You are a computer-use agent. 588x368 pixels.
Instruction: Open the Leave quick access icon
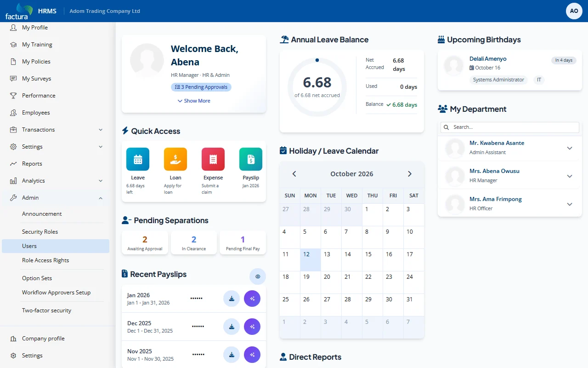pyautogui.click(x=138, y=159)
